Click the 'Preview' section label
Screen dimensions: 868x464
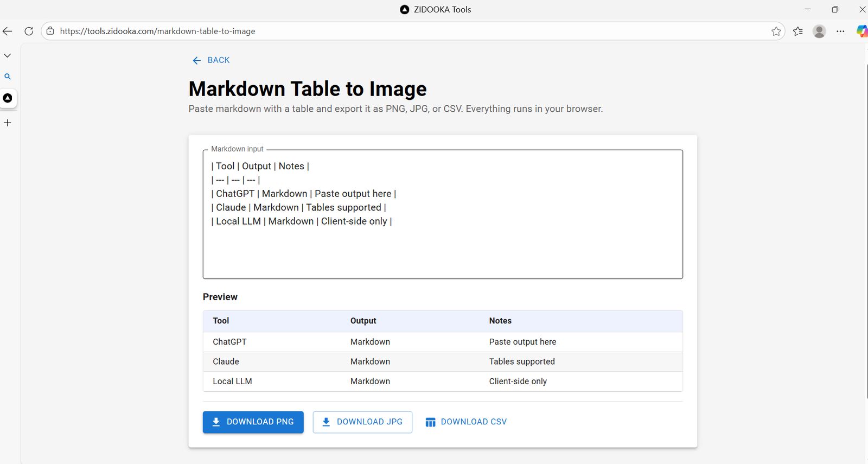click(x=220, y=297)
